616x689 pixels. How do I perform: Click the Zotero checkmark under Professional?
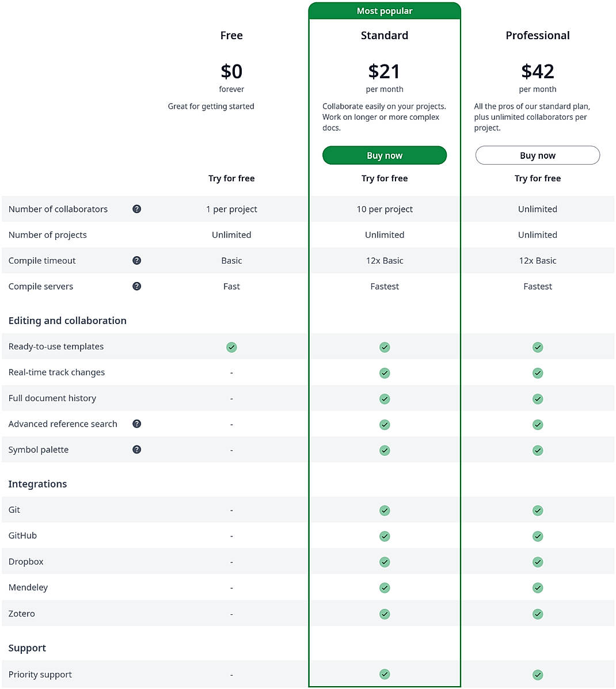coord(538,614)
